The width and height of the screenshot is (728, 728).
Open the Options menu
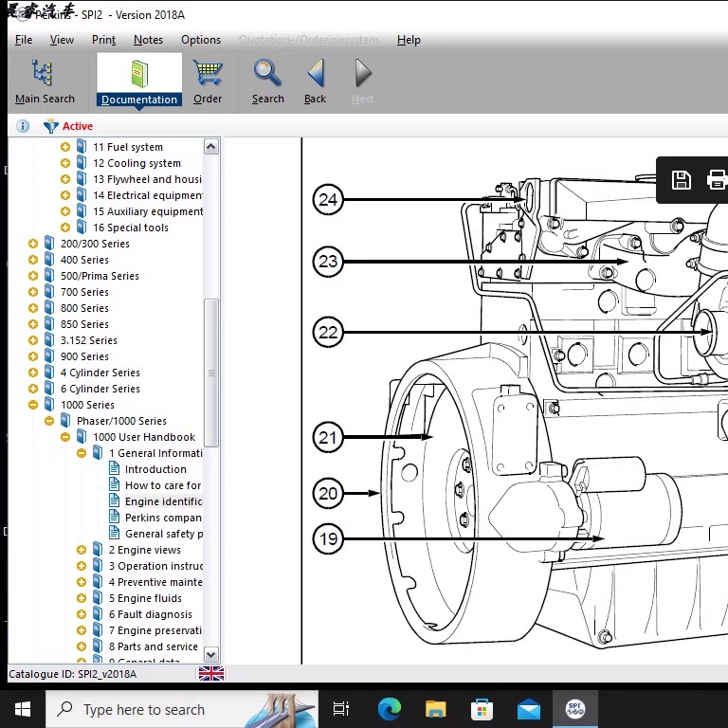pos(201,40)
